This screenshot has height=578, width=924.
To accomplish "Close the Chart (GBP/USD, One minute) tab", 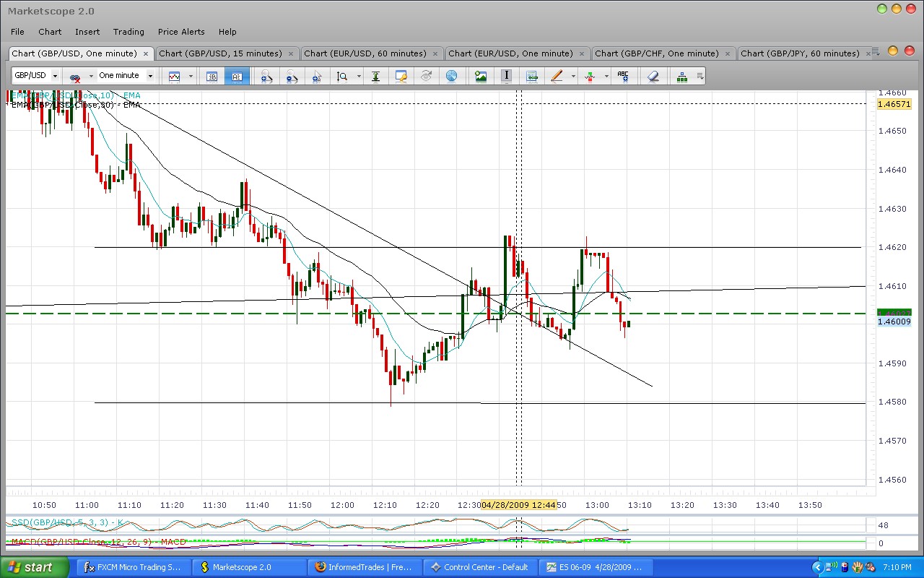I will pos(146,53).
